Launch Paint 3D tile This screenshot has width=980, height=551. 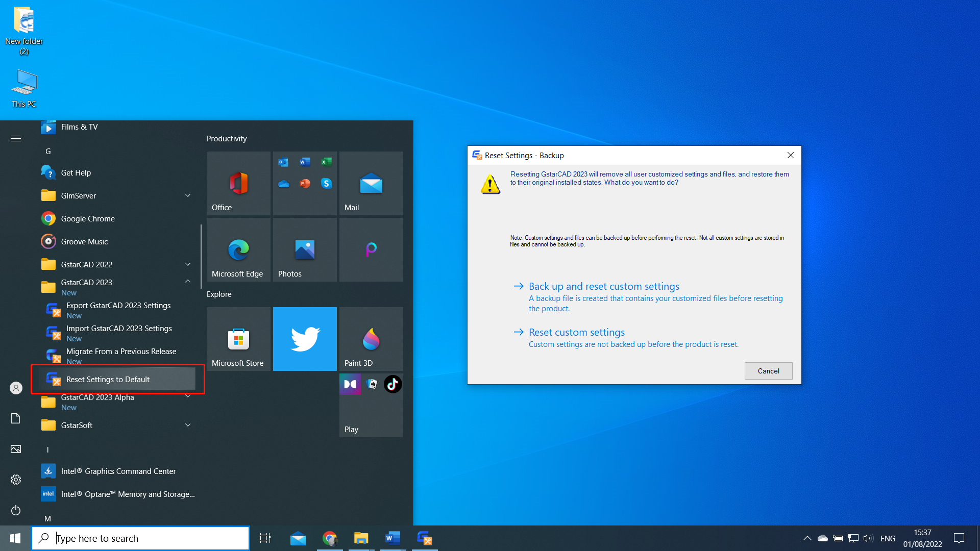click(371, 339)
